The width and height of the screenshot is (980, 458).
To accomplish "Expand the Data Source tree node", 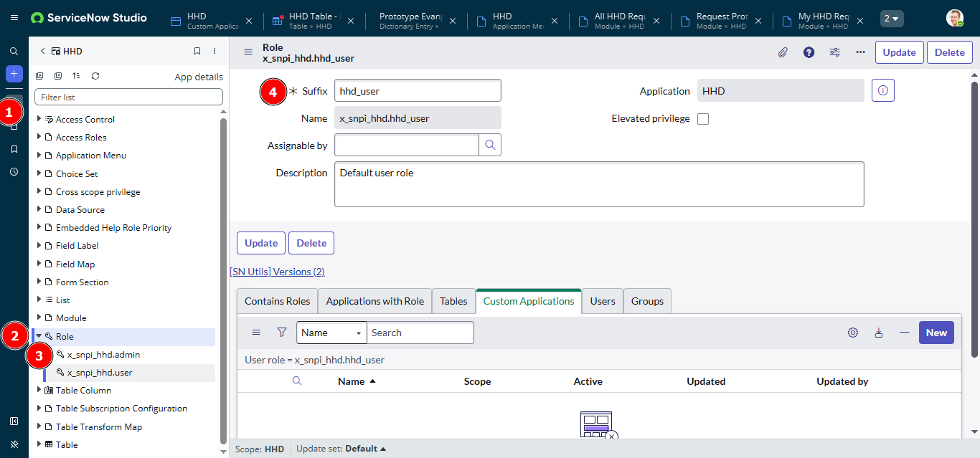I will click(x=39, y=209).
